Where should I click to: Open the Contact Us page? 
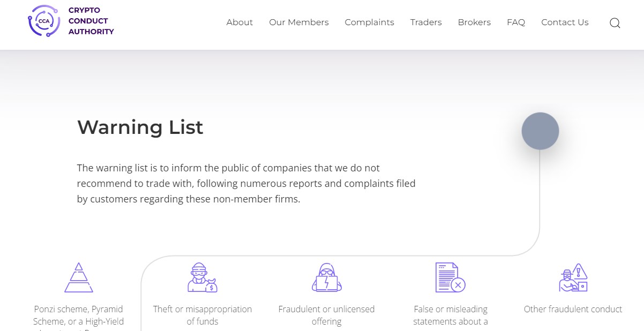[565, 22]
